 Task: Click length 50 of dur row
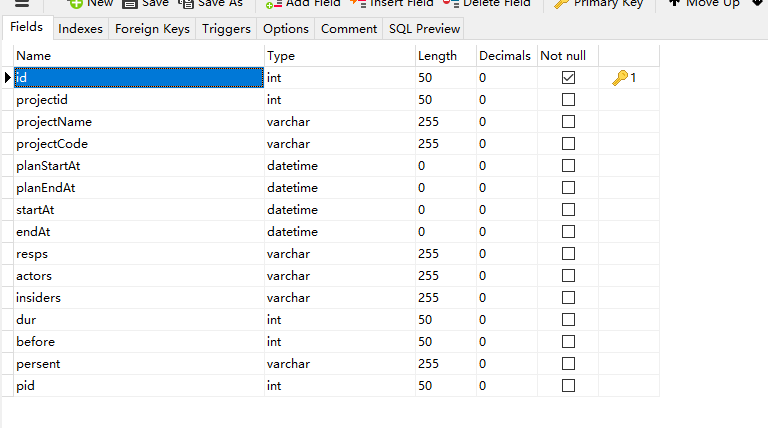(x=446, y=320)
